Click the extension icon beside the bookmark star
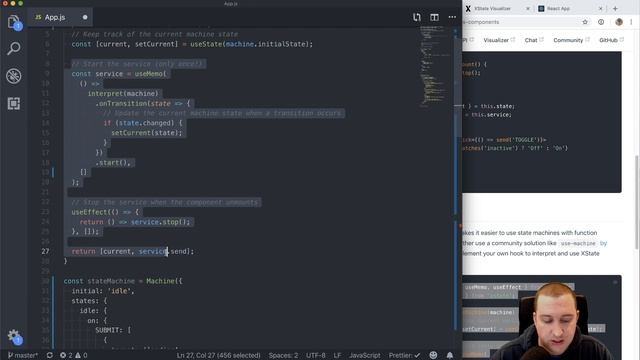Screen dimensions: 640x360 pos(601,22)
